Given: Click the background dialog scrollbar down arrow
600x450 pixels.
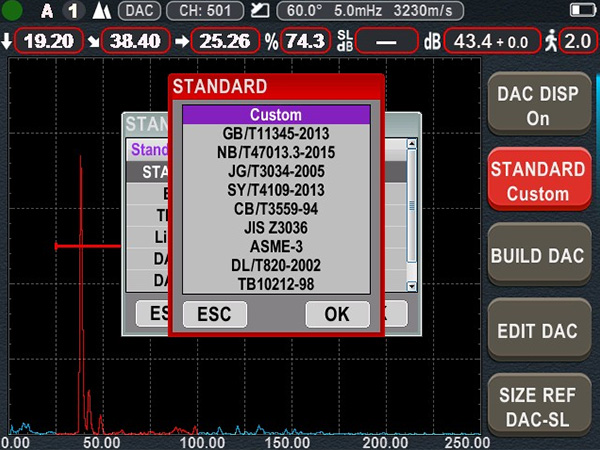Looking at the screenshot, I should (412, 286).
